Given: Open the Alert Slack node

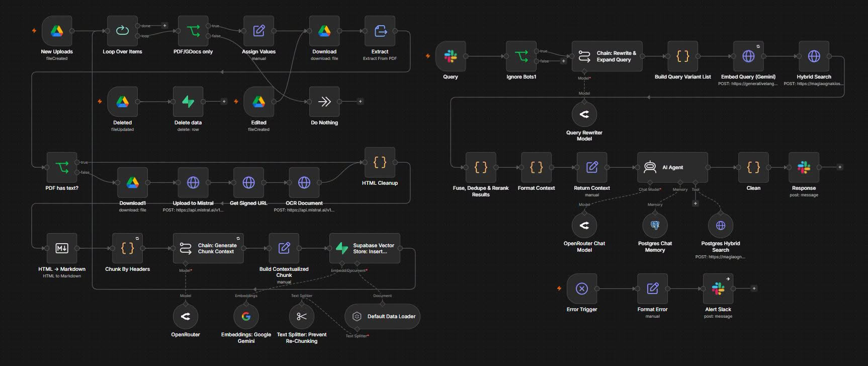Looking at the screenshot, I should coord(718,289).
